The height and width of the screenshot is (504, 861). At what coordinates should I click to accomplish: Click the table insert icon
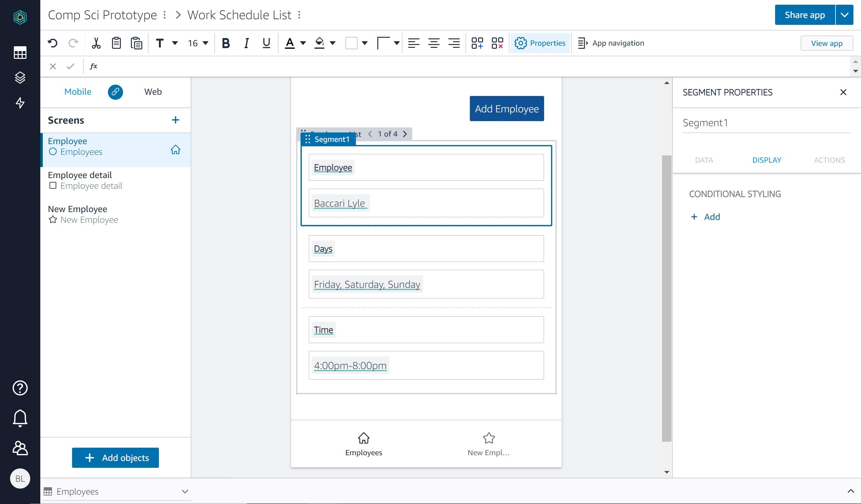coord(478,42)
